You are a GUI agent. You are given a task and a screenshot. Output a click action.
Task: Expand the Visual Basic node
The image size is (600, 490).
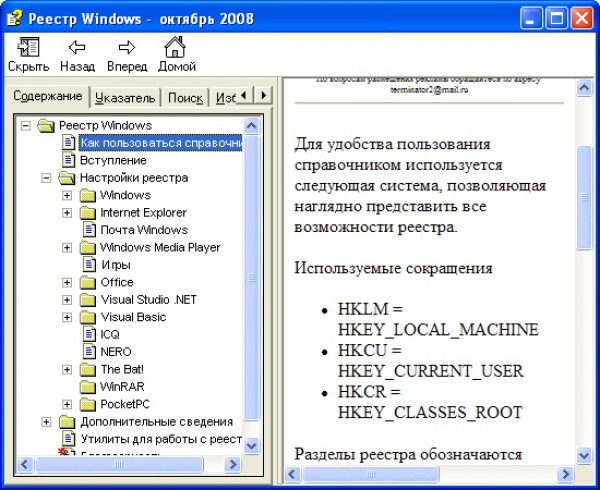click(67, 317)
